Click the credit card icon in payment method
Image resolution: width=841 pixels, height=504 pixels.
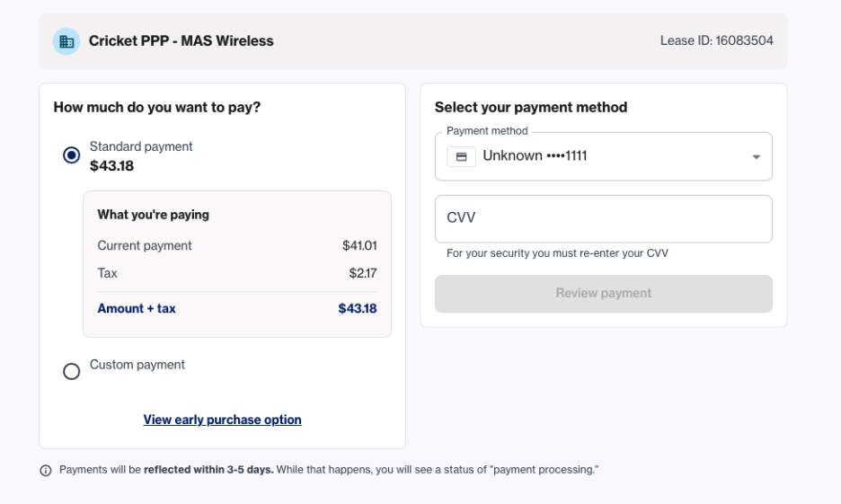click(x=461, y=156)
